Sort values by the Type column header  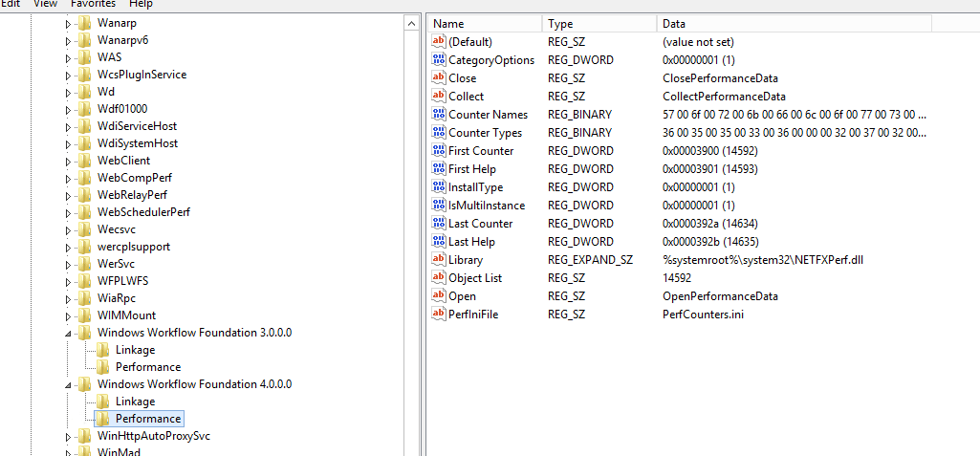click(600, 24)
